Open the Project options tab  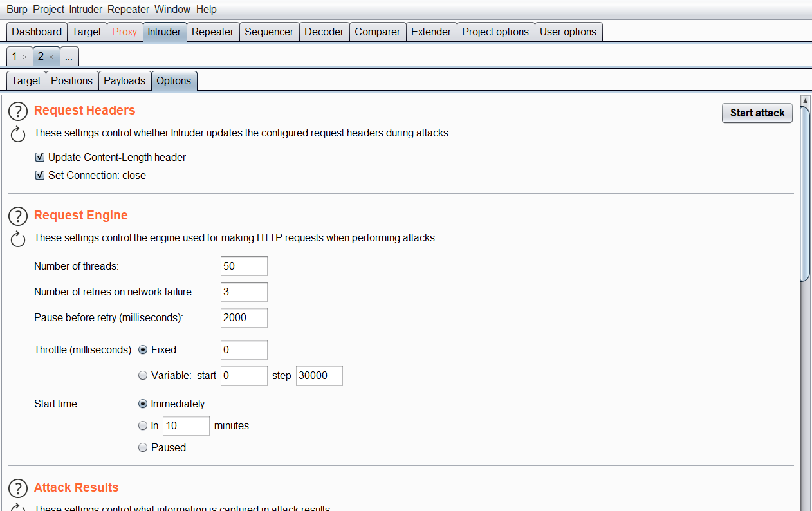click(495, 32)
